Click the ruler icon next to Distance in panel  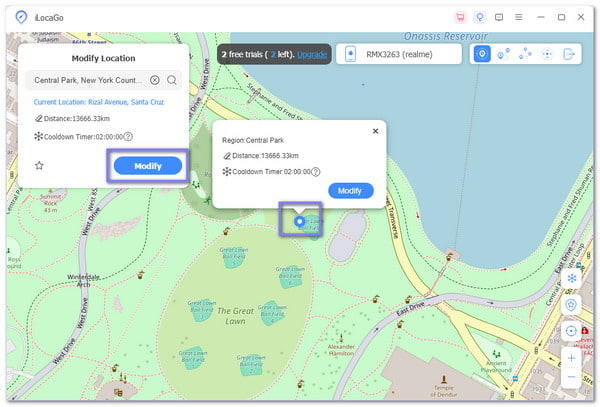pyautogui.click(x=39, y=119)
